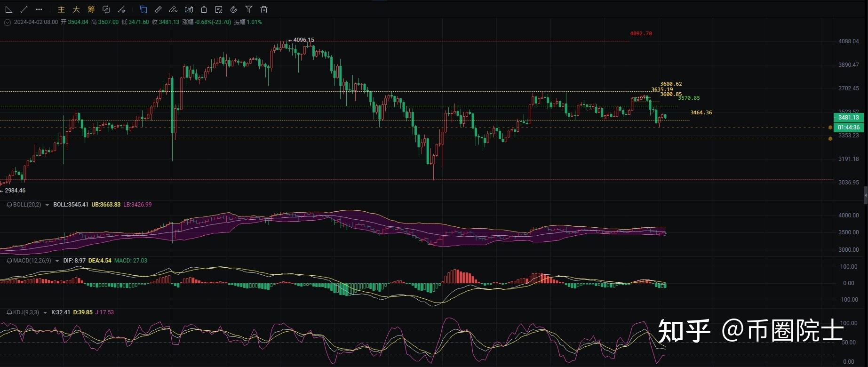The width and height of the screenshot is (868, 367).
Task: Click the MACD:-27.03 value
Action: point(131,261)
